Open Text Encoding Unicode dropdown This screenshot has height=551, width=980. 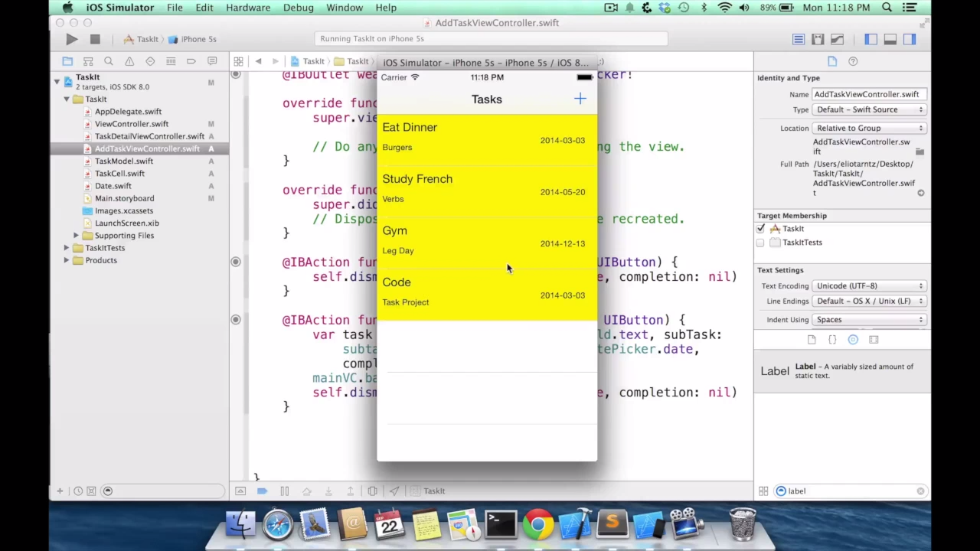[x=869, y=285]
